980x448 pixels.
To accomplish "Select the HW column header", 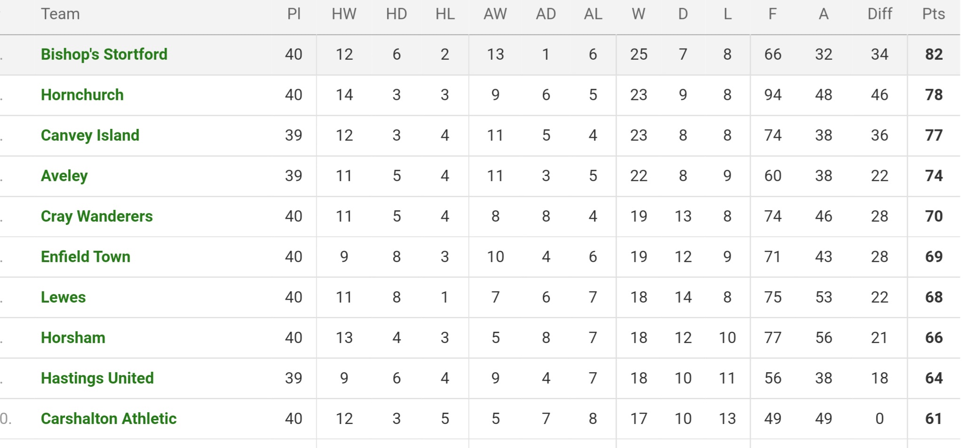I will pos(344,14).
